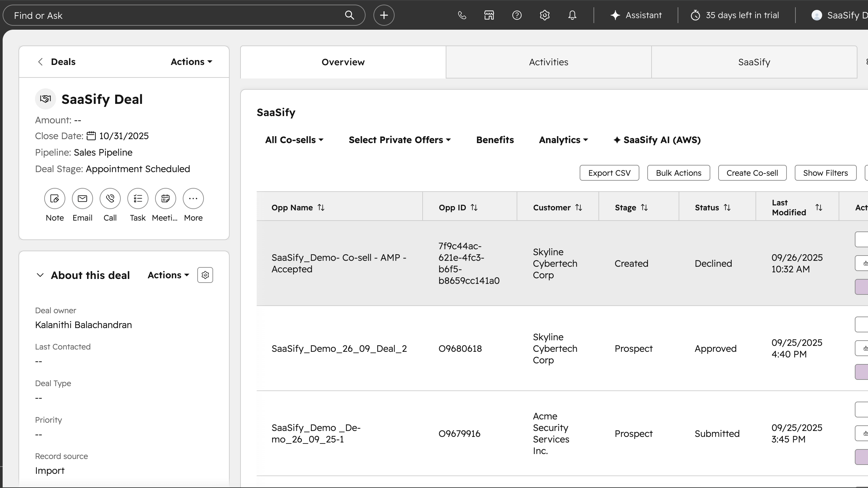Open the About this deal settings gear
Screen dimensions: 868x488
(205, 275)
